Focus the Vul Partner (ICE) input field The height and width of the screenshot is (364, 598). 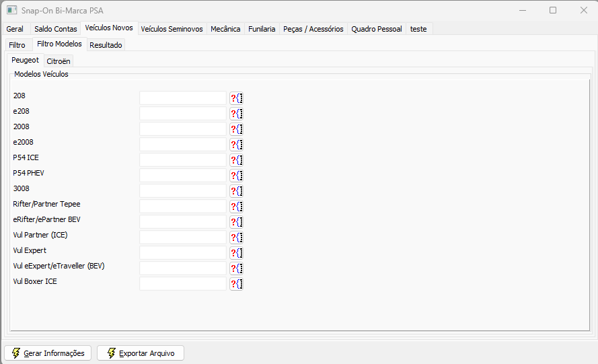(x=183, y=237)
